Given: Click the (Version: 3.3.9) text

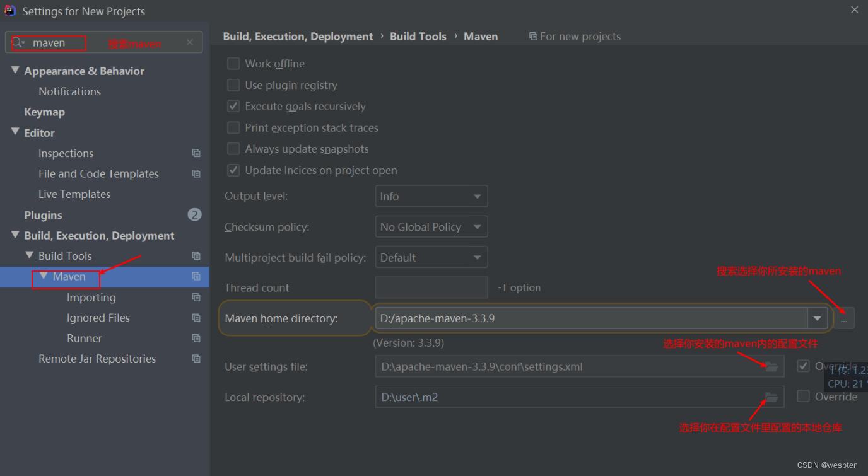Looking at the screenshot, I should point(408,343).
